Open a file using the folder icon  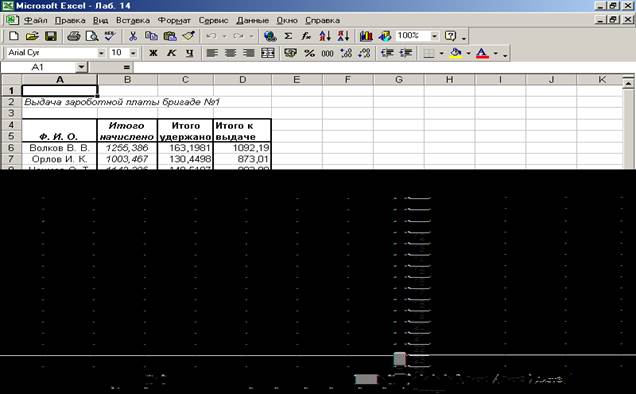(x=32, y=36)
